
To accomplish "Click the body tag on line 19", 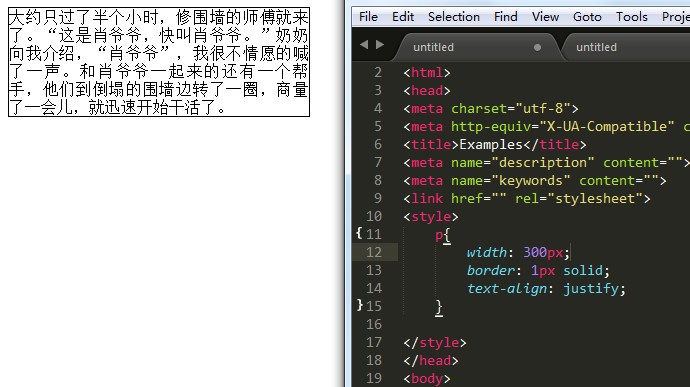I will pyautogui.click(x=427, y=379).
